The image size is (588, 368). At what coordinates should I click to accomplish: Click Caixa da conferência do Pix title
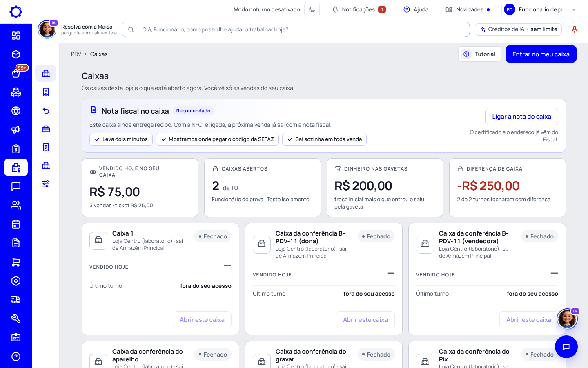point(474,355)
